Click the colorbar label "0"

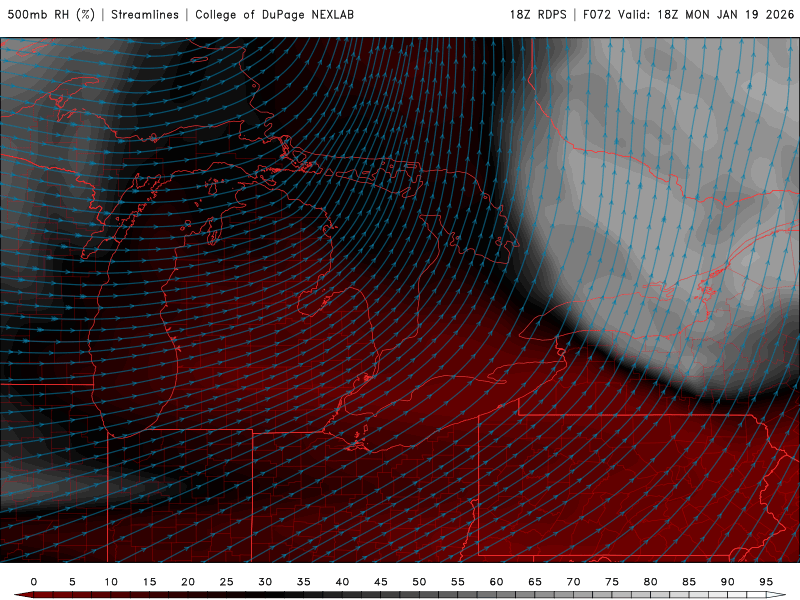(x=34, y=582)
